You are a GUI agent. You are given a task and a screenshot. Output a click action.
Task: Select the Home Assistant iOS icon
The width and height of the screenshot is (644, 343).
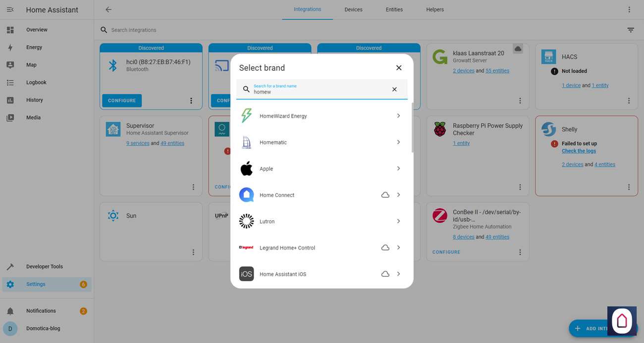246,274
